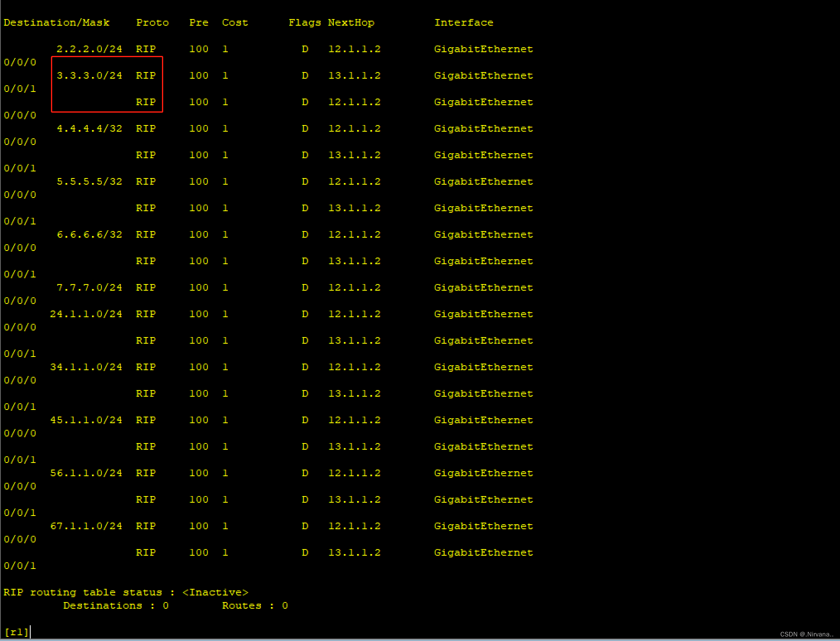Viewport: 840px width, 641px height.
Task: Click RIP protocol in 5.5.5.5/32 row
Action: tap(146, 182)
